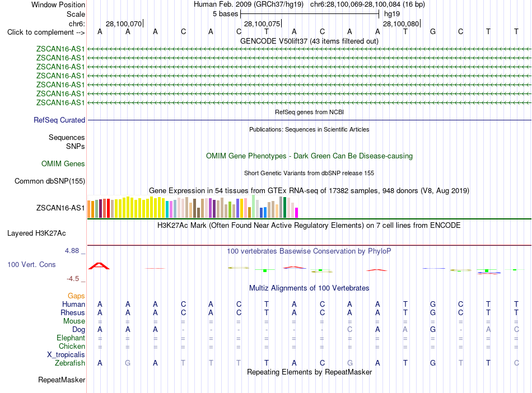Image resolution: width=532 pixels, height=393 pixels.
Task: Click the RepeatMasker track label
Action: pyautogui.click(x=62, y=380)
